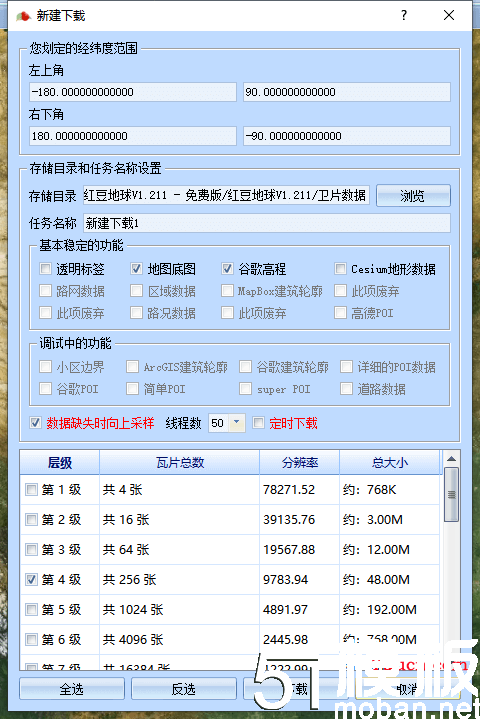Disable 数据缺失时向上采样 checkbox

pyautogui.click(x=35, y=422)
